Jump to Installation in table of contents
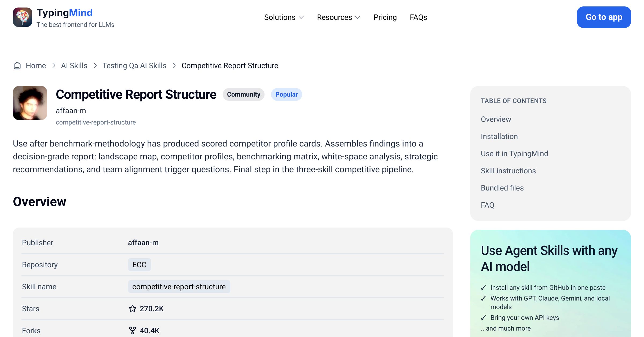This screenshot has height=337, width=644. [x=499, y=136]
